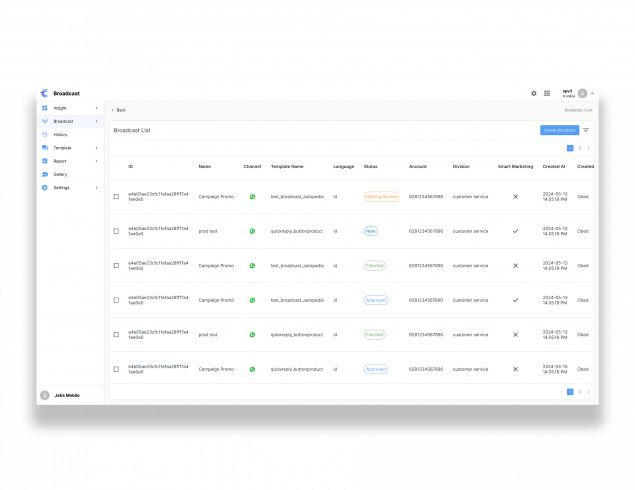635x490 pixels.
Task: Click the Insight dashboard icon in sidebar
Action: pyautogui.click(x=45, y=108)
